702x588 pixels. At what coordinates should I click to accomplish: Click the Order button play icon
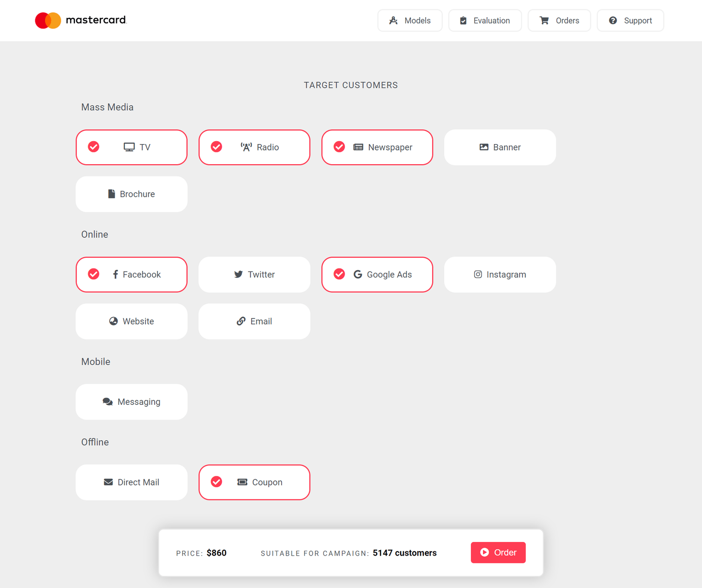coord(484,552)
